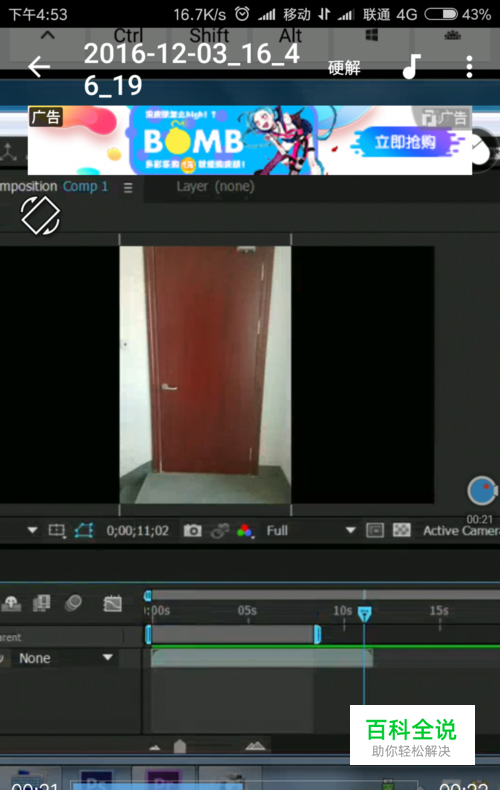
Task: Toggle mask and shape path visibility
Action: pos(84,531)
